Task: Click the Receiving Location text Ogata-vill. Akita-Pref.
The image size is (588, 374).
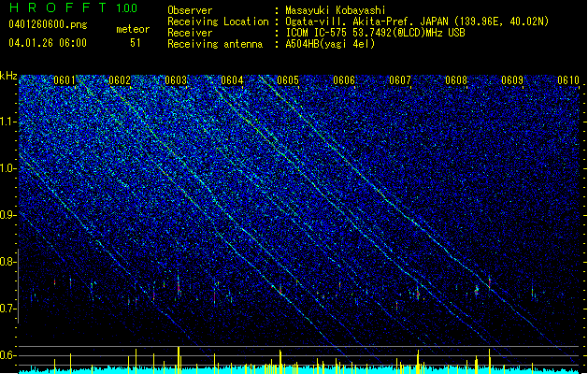Action: 351,22
